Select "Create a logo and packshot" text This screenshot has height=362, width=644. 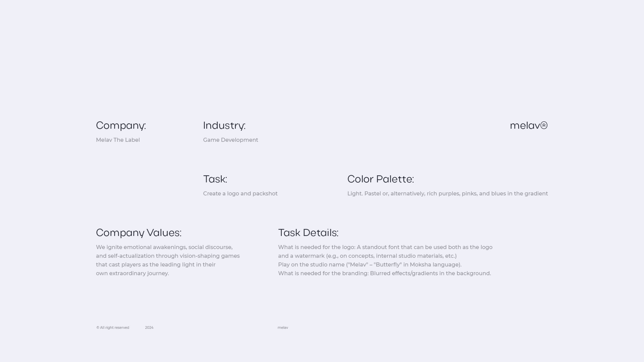[240, 194]
